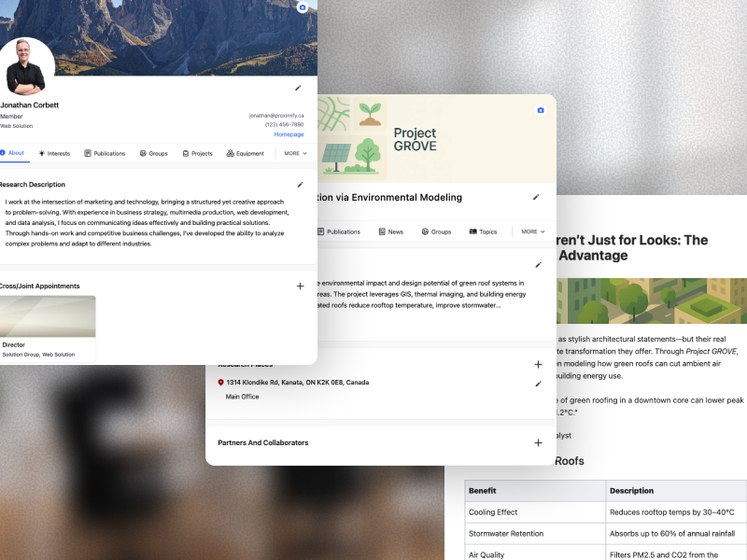Click camera icon on Project GROVE banner
The height and width of the screenshot is (560, 747).
[540, 110]
